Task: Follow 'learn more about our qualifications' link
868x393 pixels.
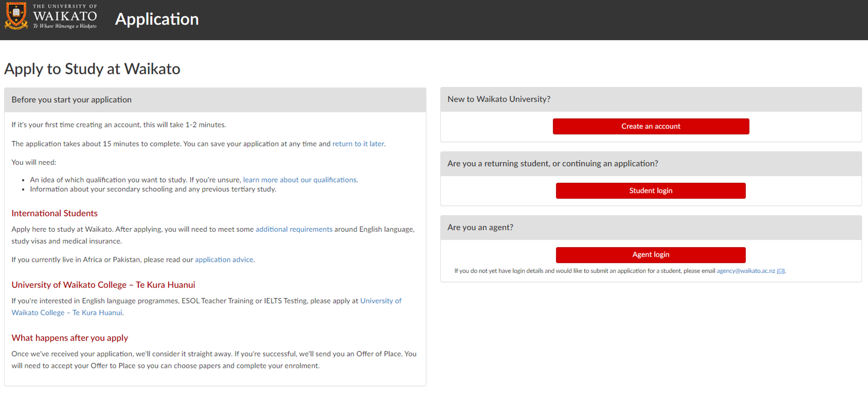Action: click(x=300, y=180)
